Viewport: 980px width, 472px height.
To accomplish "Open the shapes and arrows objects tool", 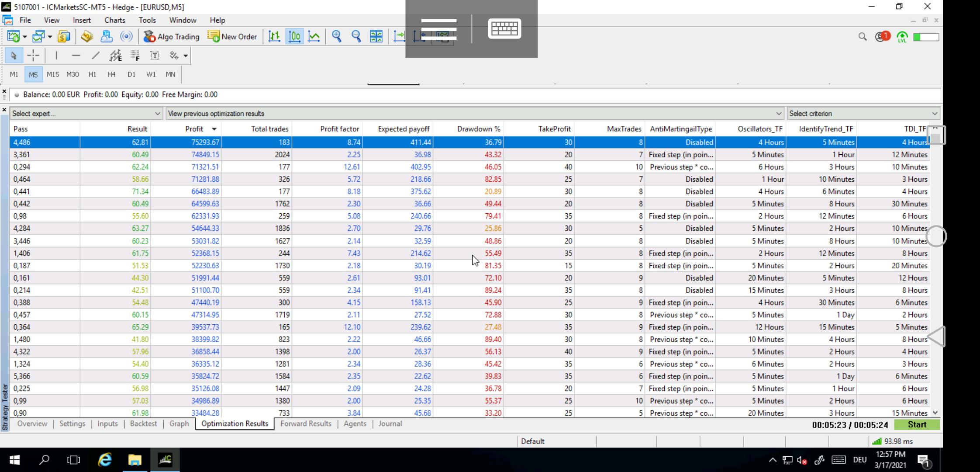I will pos(174,56).
